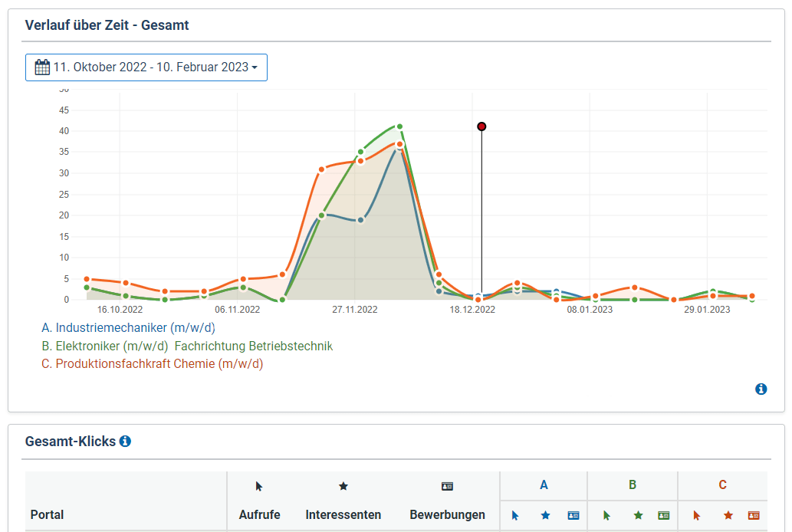The height and width of the screenshot is (532, 792).
Task: Click green star icon under column B
Action: [x=638, y=516]
